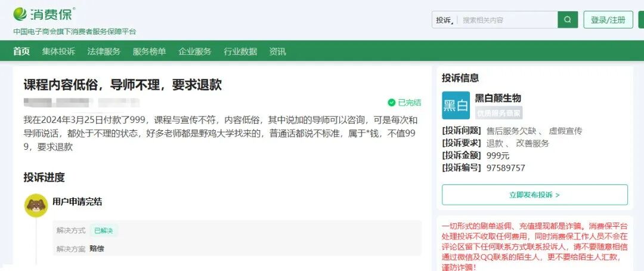Switch to the 行业数据 page

tap(240, 51)
